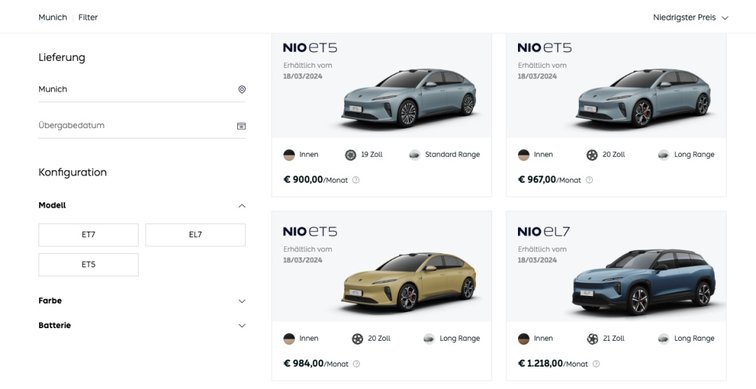The height and width of the screenshot is (389, 756).
Task: Expand the Batterie filter section
Action: click(x=242, y=326)
